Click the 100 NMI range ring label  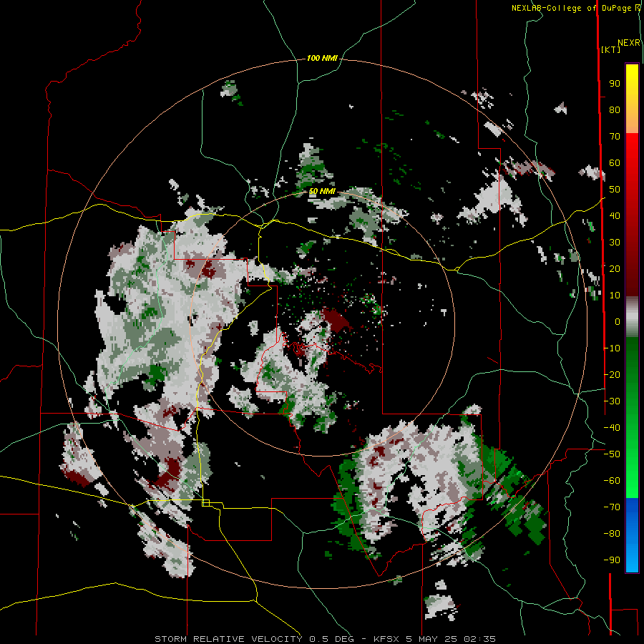pyautogui.click(x=322, y=59)
